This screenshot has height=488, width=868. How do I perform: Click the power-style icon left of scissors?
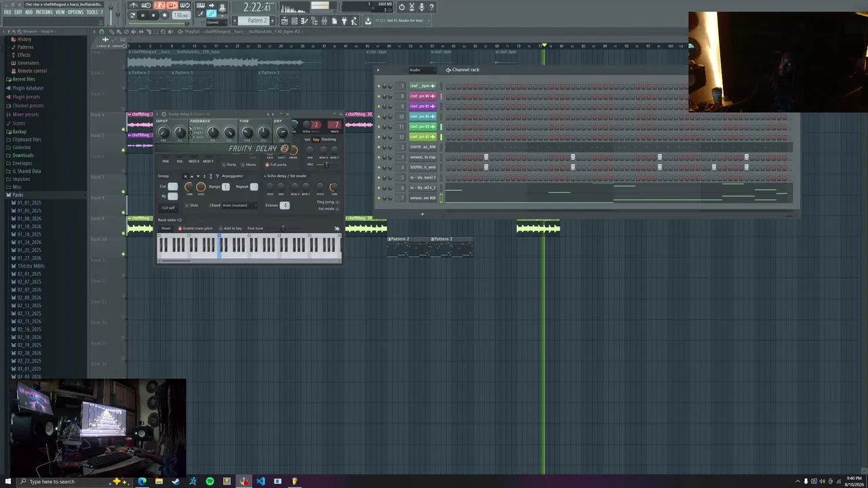pos(401,7)
